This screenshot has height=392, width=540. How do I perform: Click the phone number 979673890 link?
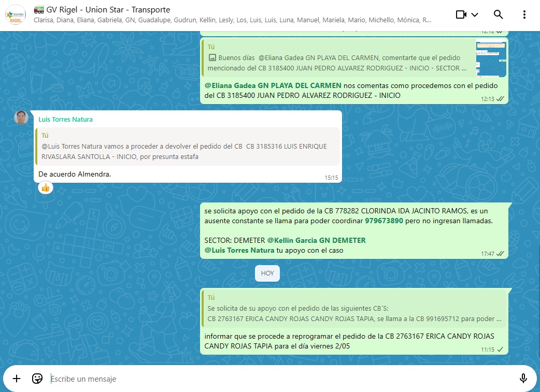click(x=383, y=221)
